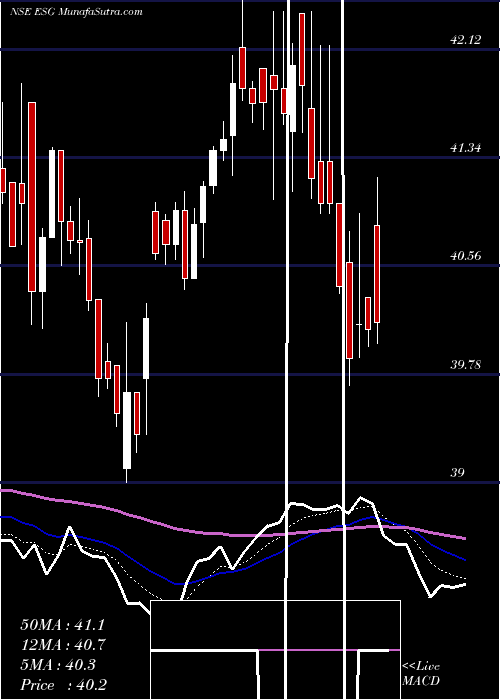Click the 12MA : 40.7 readout

(62, 645)
